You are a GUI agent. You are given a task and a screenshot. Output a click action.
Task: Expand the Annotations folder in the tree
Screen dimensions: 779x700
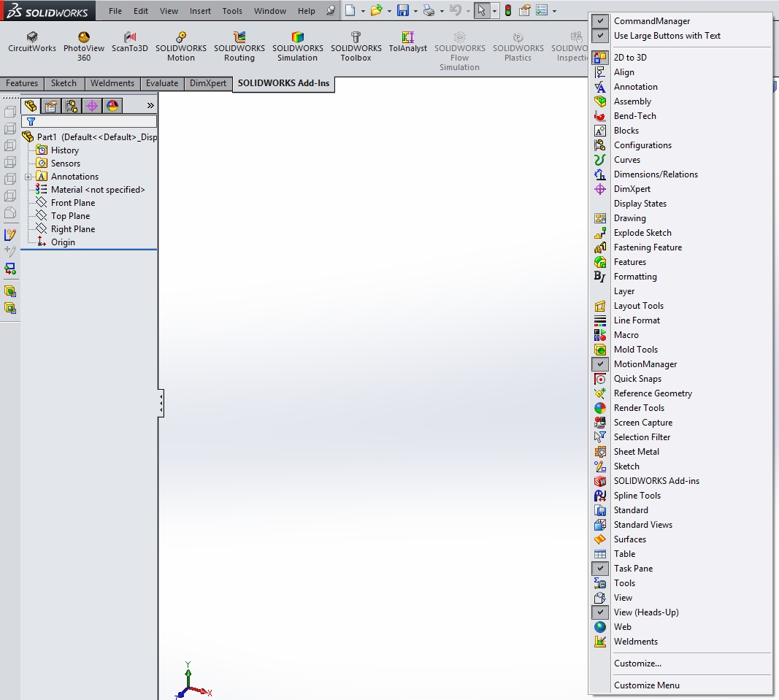(28, 177)
